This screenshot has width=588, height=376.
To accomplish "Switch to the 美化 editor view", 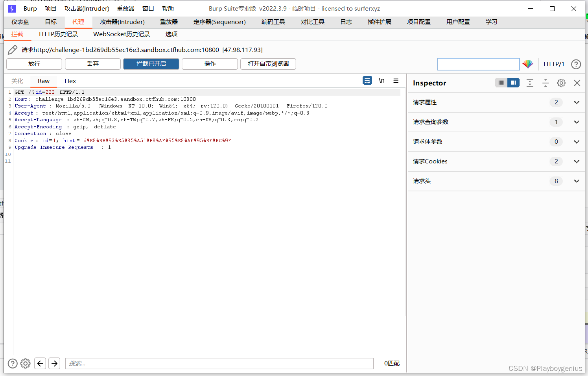I will [x=17, y=81].
